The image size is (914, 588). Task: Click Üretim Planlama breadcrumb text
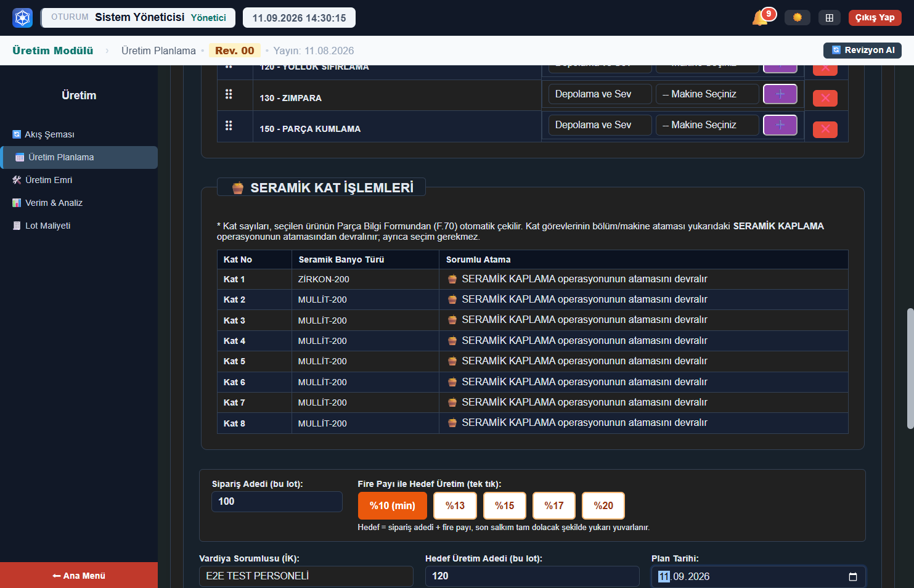tap(158, 51)
